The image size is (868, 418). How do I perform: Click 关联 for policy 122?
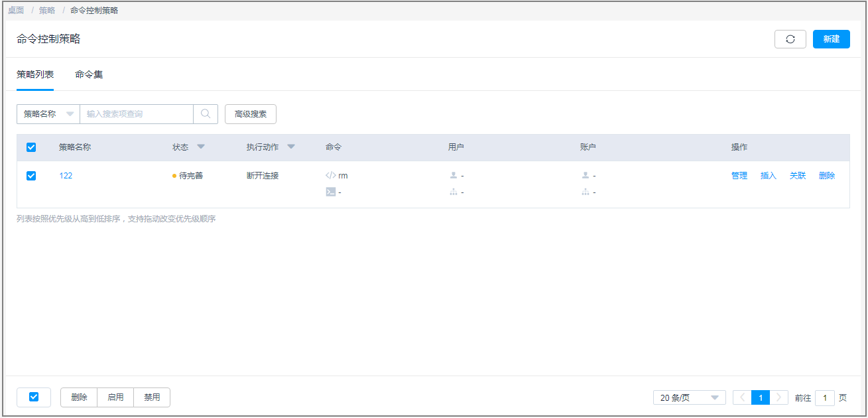(x=798, y=176)
